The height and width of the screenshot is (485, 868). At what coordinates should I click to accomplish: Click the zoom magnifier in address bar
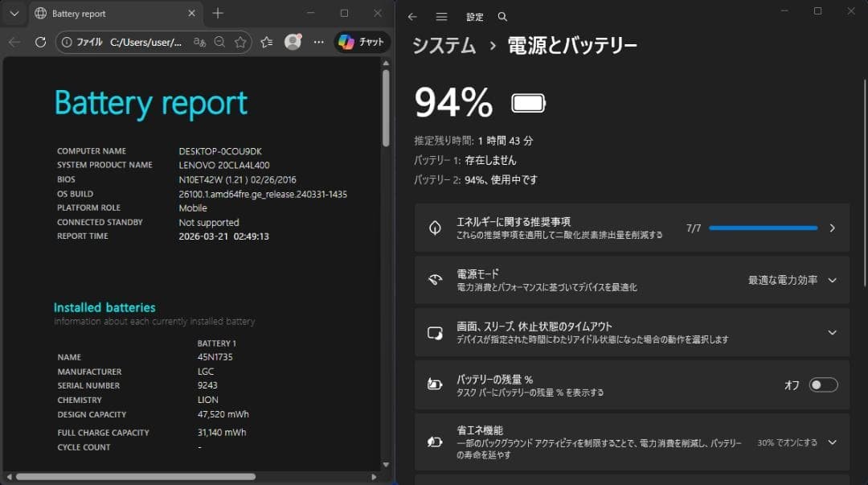click(x=219, y=42)
